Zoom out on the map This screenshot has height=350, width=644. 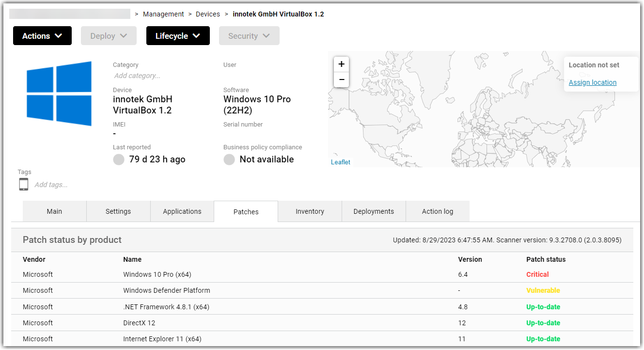tap(342, 80)
